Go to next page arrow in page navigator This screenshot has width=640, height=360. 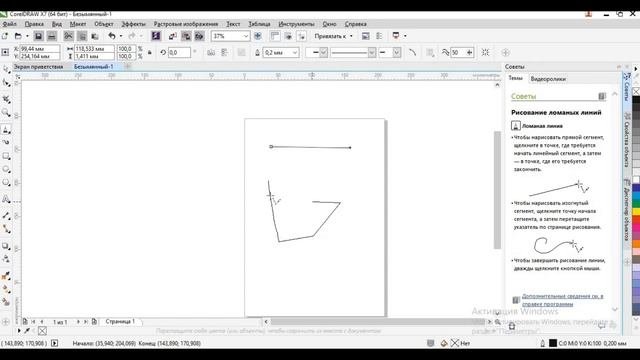pyautogui.click(x=78, y=322)
